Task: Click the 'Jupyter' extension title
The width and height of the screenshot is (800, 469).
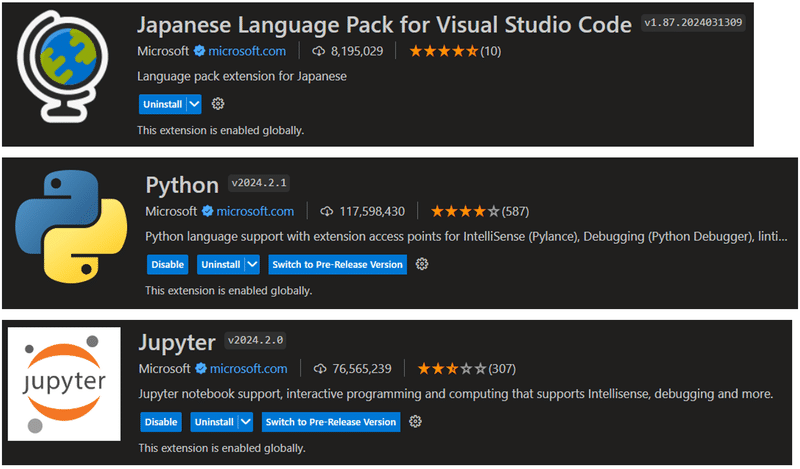Action: tap(177, 342)
